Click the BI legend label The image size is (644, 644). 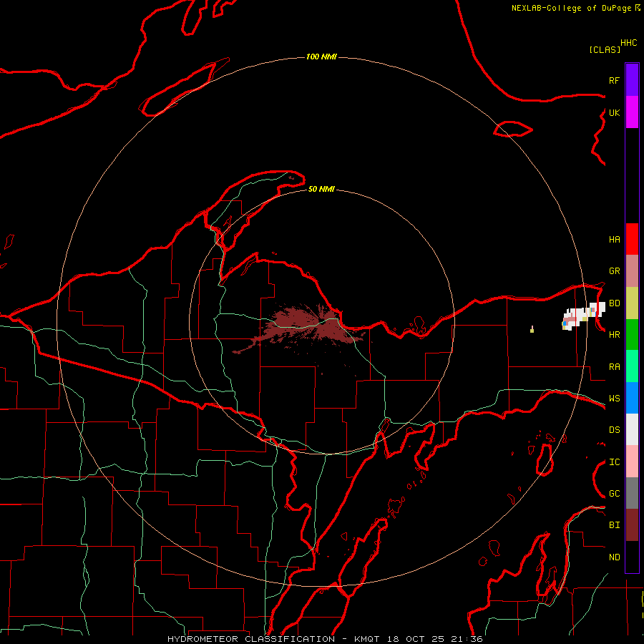click(x=614, y=525)
